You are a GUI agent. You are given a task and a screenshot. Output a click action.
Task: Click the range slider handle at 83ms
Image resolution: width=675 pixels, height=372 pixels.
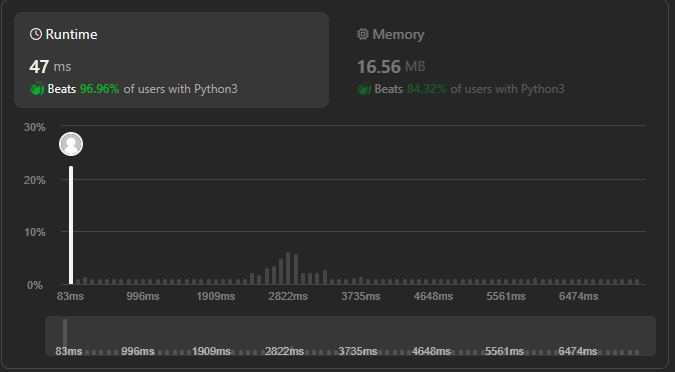click(x=65, y=334)
